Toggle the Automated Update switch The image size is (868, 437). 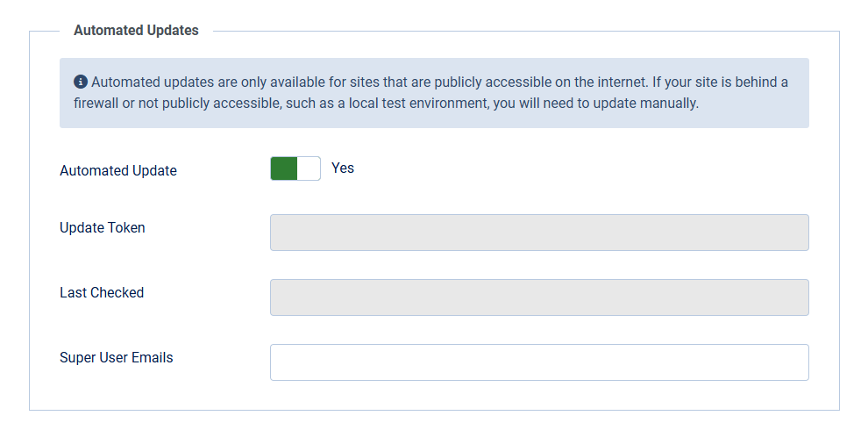[295, 168]
